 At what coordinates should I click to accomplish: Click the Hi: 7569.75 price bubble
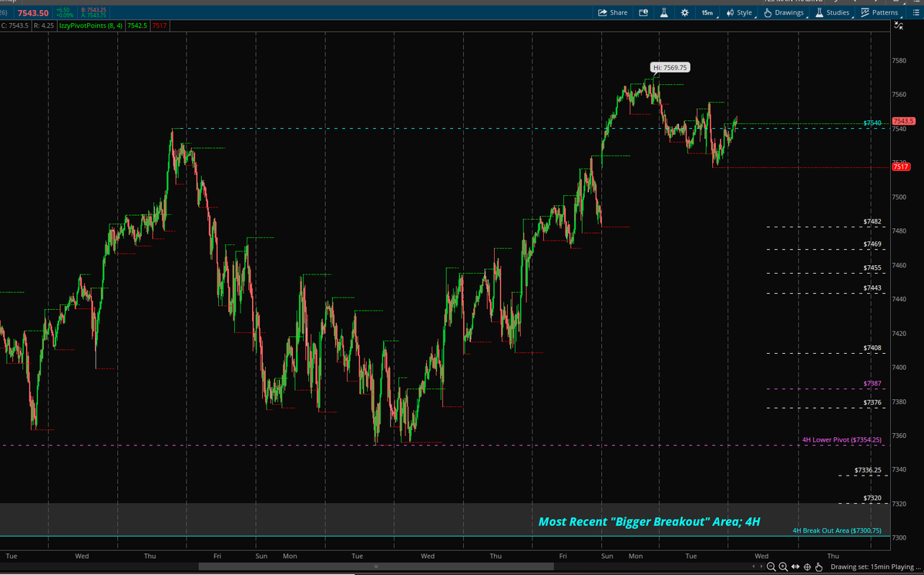pos(670,68)
